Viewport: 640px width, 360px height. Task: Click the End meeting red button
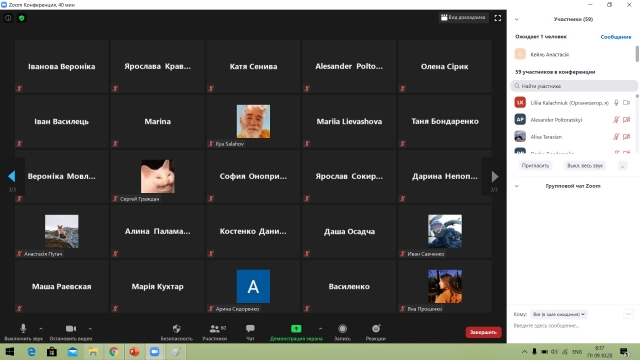(483, 332)
